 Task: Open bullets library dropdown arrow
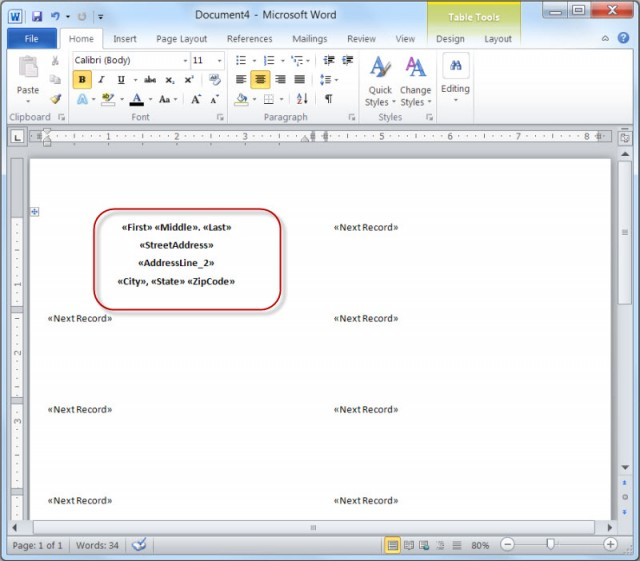tap(254, 61)
